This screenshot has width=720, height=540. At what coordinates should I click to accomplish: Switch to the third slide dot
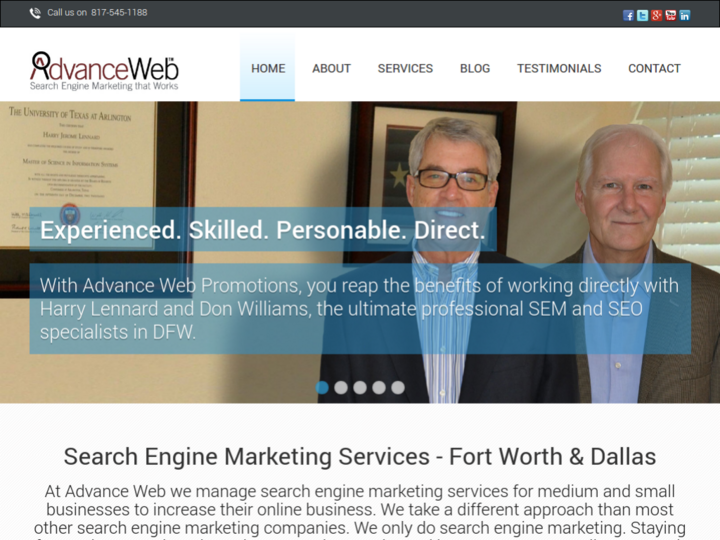point(360,388)
